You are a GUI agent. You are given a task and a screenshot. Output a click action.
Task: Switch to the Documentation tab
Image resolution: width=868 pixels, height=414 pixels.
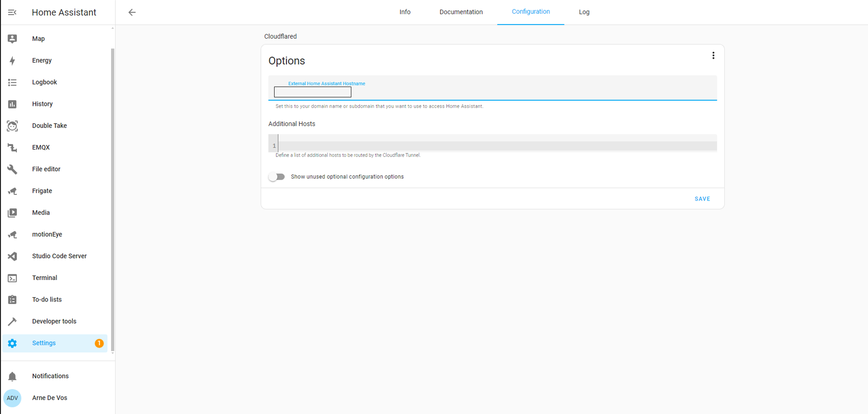(461, 12)
